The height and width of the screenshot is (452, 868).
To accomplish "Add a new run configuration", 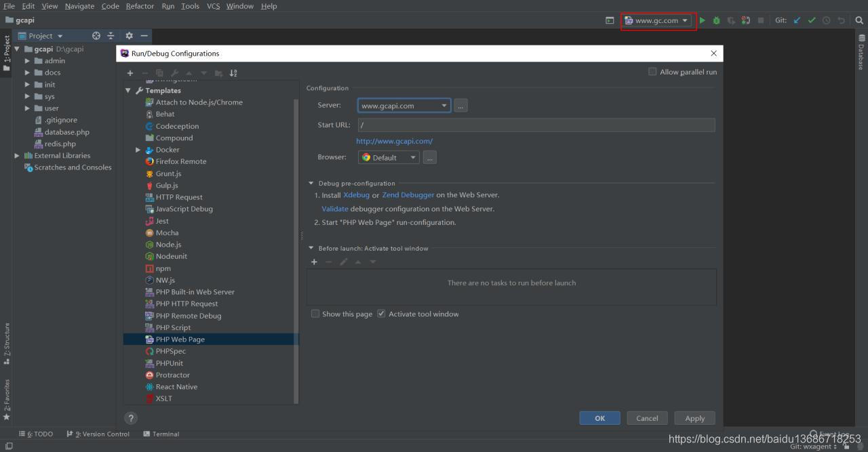I will (x=130, y=73).
